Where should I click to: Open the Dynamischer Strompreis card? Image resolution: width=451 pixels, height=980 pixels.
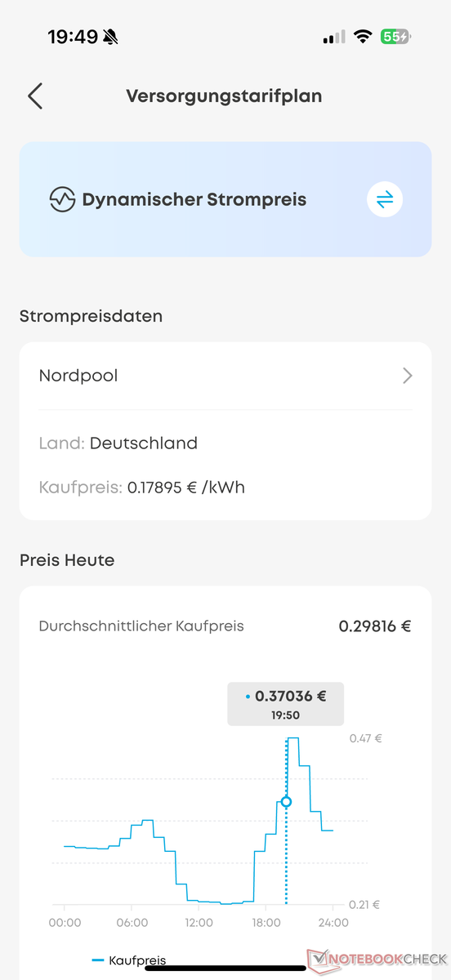[x=225, y=199]
